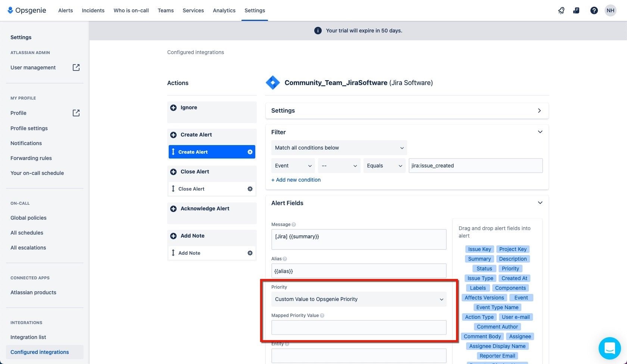The image size is (627, 364).
Task: Collapse the Filter section chevron
Action: pyautogui.click(x=540, y=132)
